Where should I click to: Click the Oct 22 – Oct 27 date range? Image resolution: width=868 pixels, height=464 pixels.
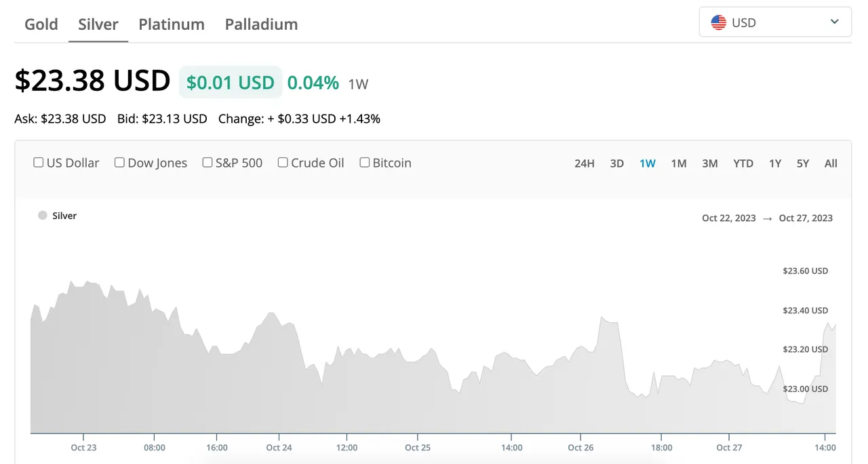coord(767,218)
